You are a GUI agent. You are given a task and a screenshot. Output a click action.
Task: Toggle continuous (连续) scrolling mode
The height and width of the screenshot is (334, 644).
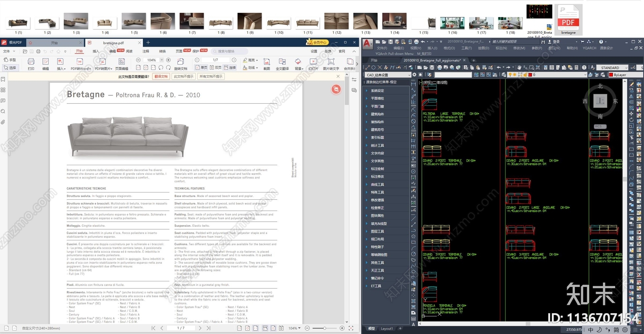pos(230,68)
